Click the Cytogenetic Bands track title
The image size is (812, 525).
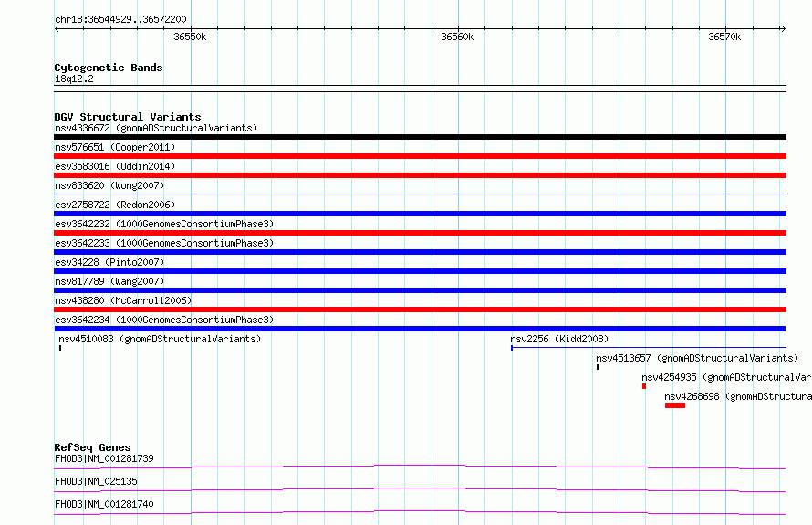coord(109,68)
